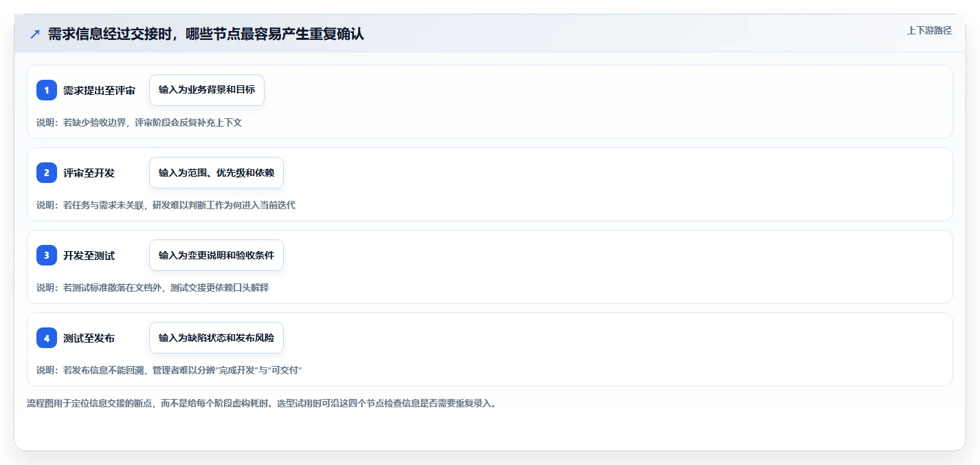This screenshot has height=465, width=980.
Task: Click the 需求提出至评审 step title
Action: 99,90
